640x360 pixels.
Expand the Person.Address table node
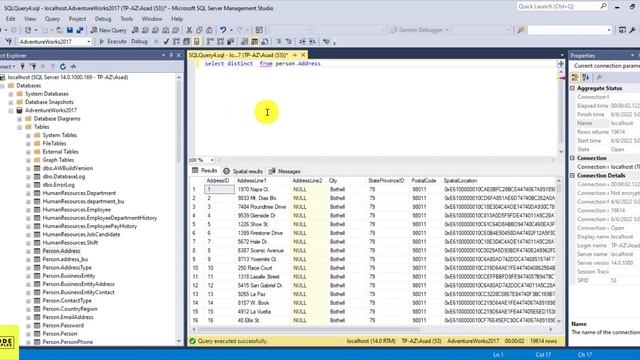coord(29,251)
